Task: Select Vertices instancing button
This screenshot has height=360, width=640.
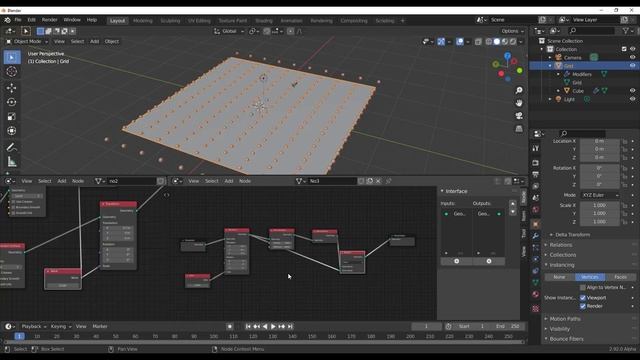Action: (x=590, y=277)
